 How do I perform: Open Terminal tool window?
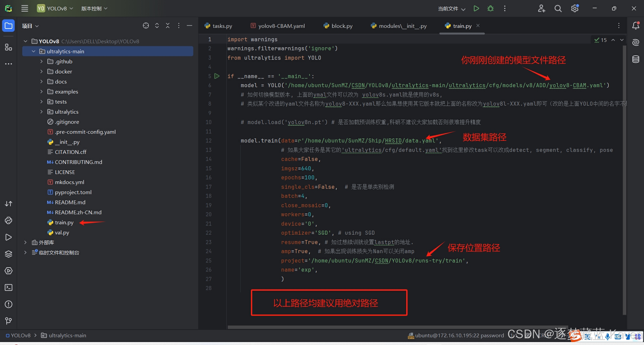click(8, 288)
